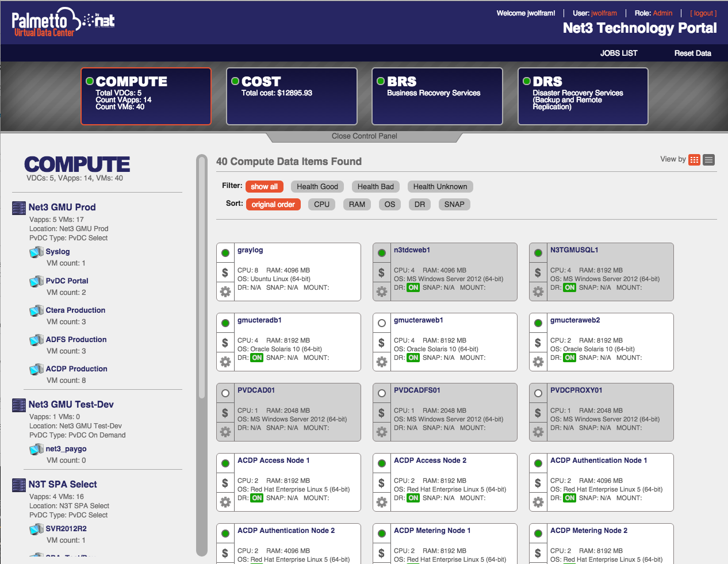728x564 pixels.
Task: Click the dollar cost icon on graylog card
Action: tap(225, 273)
